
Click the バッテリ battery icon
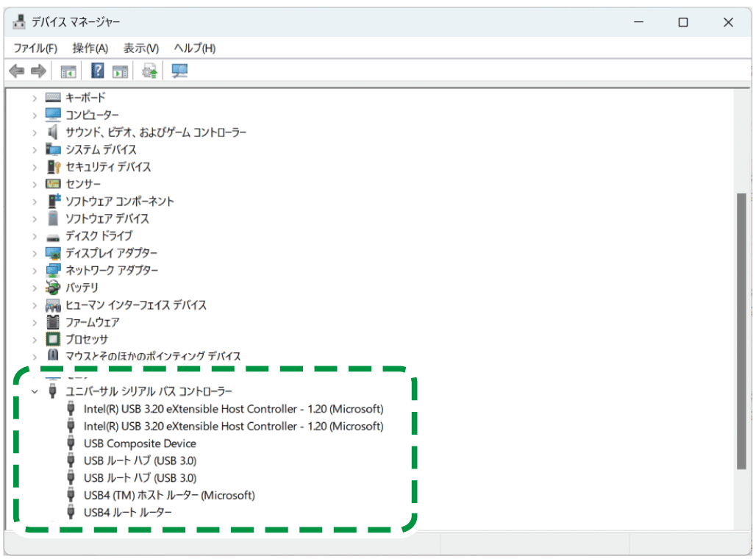[53, 288]
